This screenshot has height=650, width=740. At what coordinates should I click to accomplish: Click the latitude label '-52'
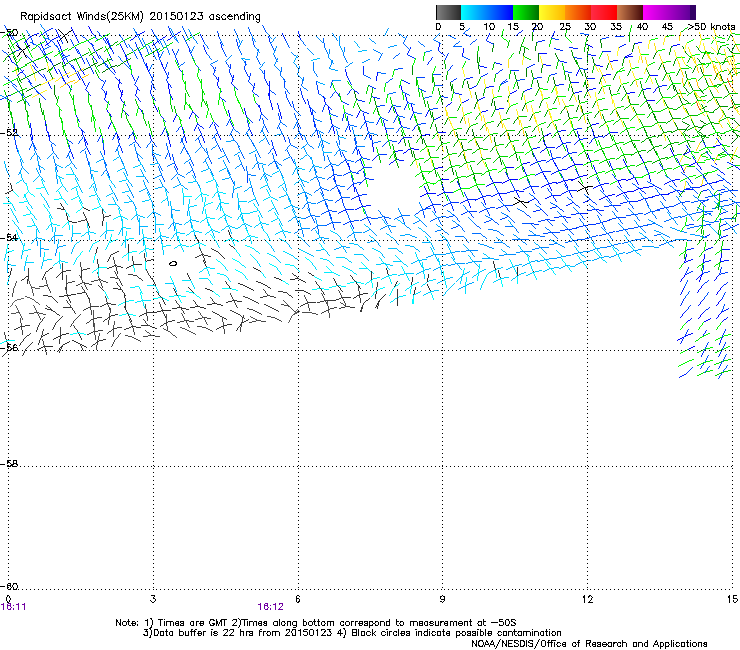coord(10,133)
